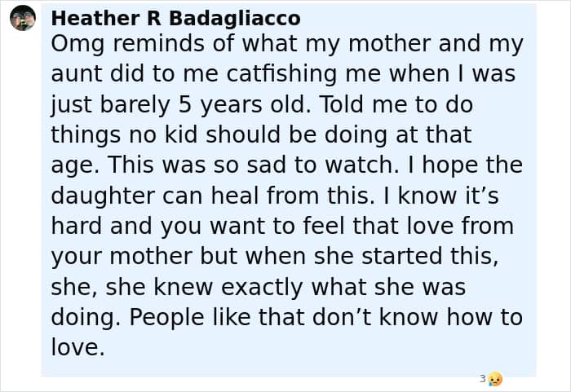Image resolution: width=571 pixels, height=392 pixels.
Task: Click the sad crying reaction emoji
Action: (495, 379)
